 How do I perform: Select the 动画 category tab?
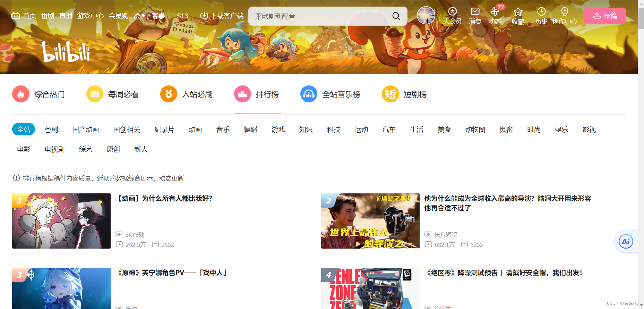195,130
